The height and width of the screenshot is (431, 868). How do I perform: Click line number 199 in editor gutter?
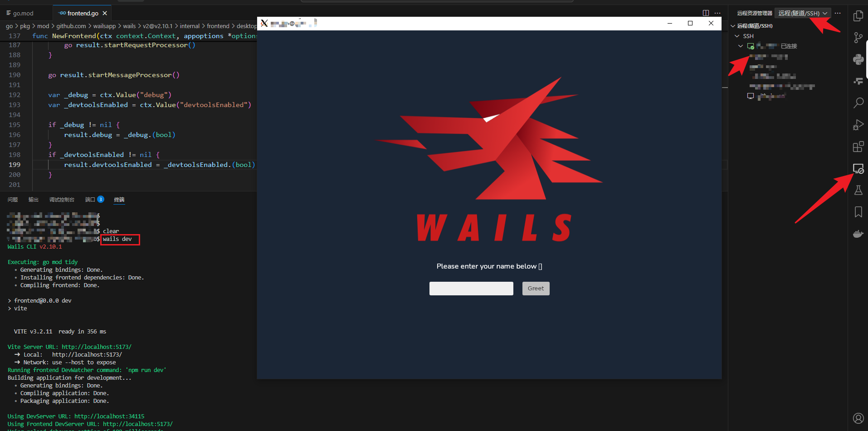(x=15, y=165)
